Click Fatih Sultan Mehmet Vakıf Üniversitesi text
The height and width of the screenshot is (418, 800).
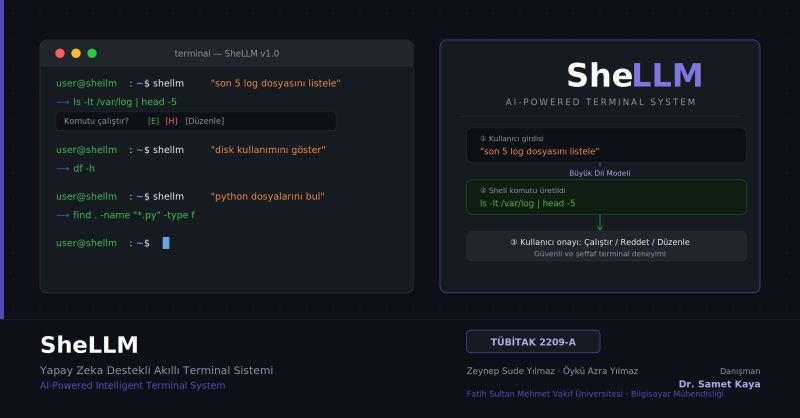coord(544,394)
